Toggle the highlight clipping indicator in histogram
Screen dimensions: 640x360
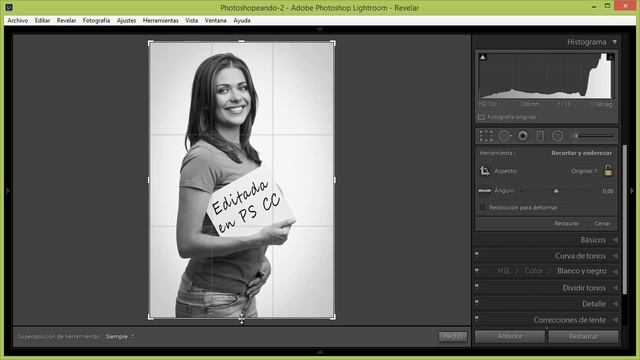[x=610, y=57]
